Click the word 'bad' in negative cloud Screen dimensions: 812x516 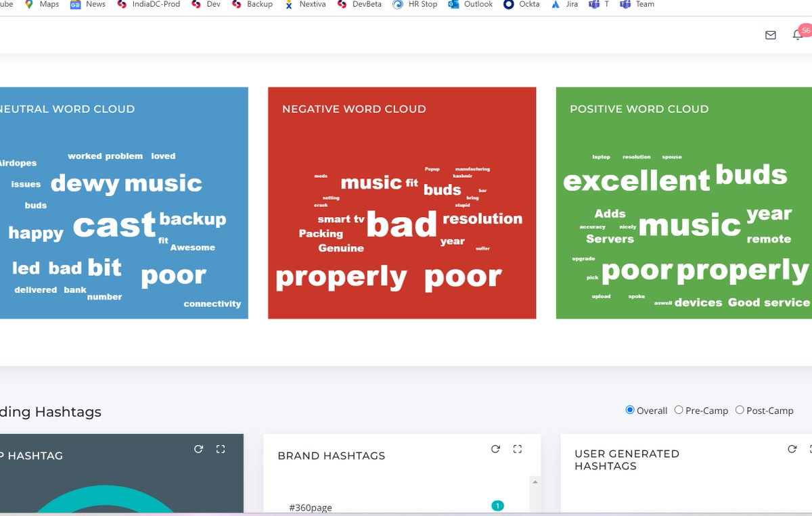[x=402, y=225]
